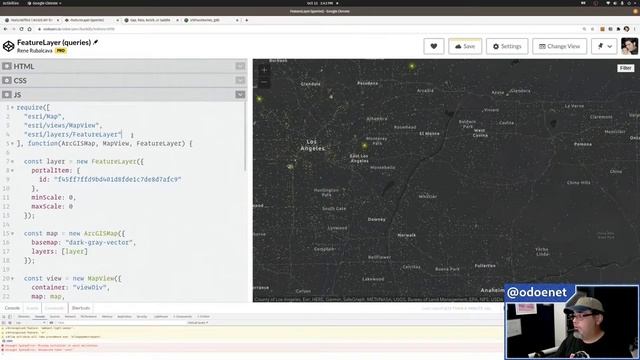Click Change View button
Image resolution: width=640 pixels, height=360 pixels.
(x=560, y=46)
